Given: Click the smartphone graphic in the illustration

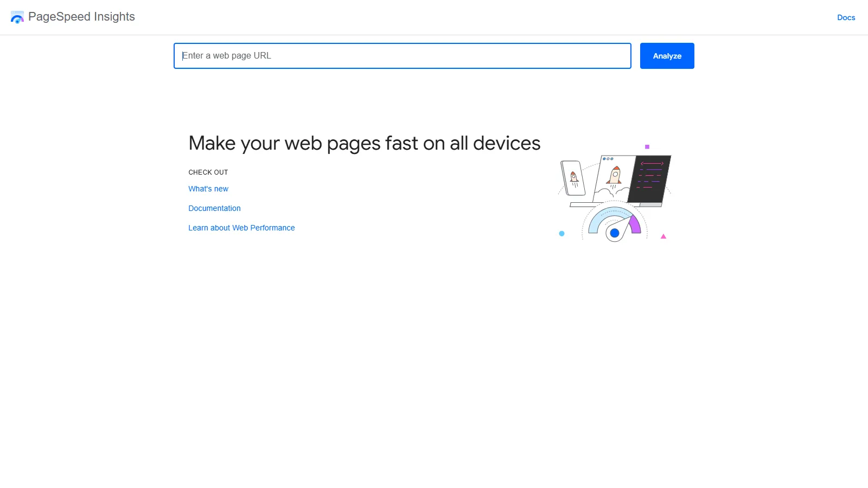Looking at the screenshot, I should coord(573,179).
